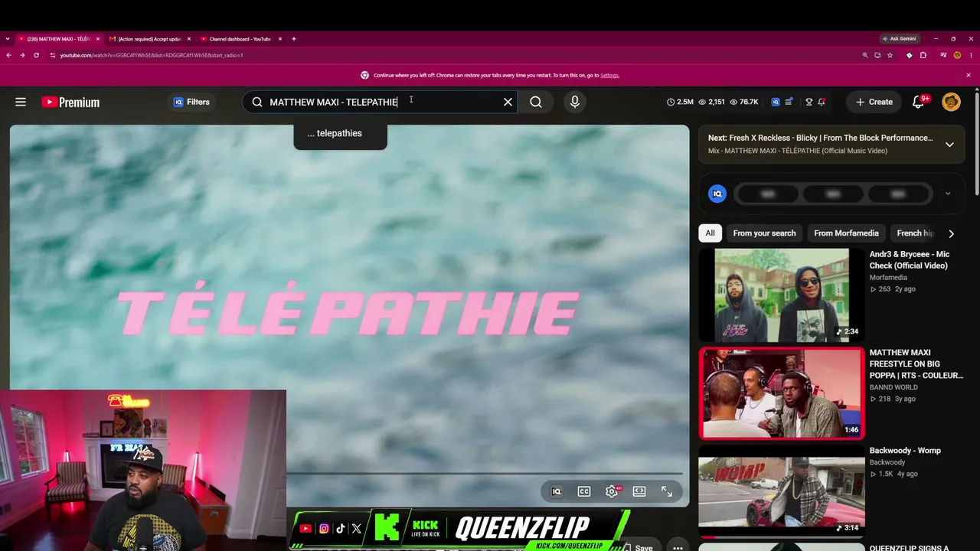Open the Settings link in the restore-tabs bar

[609, 75]
